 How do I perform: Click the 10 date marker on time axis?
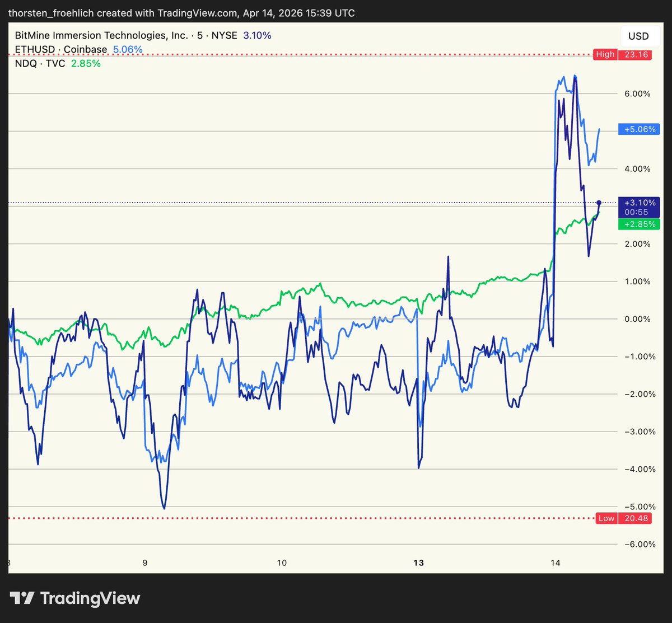pyautogui.click(x=282, y=563)
